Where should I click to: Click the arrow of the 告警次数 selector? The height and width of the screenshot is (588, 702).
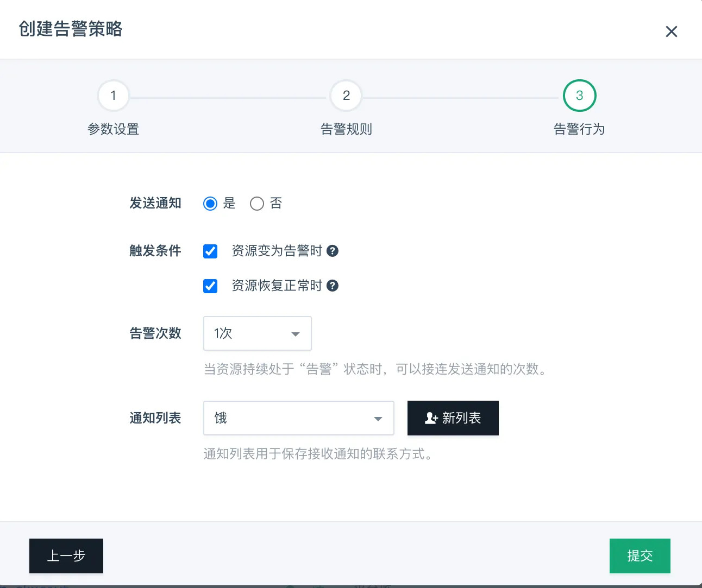click(x=296, y=334)
